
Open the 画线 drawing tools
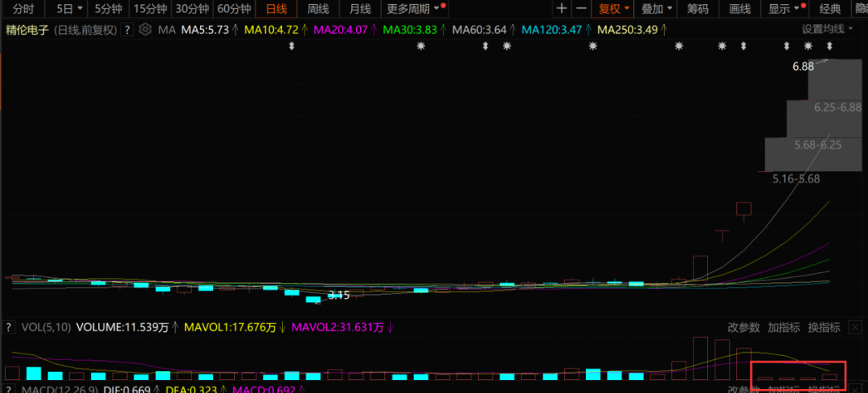coord(739,8)
